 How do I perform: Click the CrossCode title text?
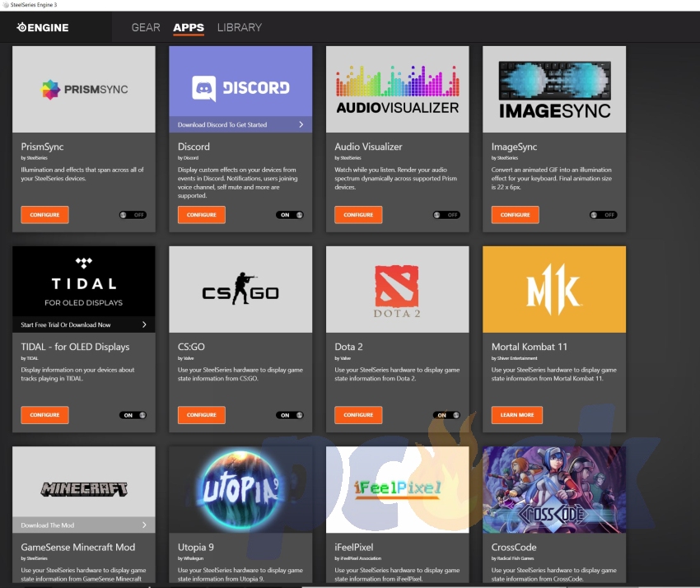click(514, 547)
